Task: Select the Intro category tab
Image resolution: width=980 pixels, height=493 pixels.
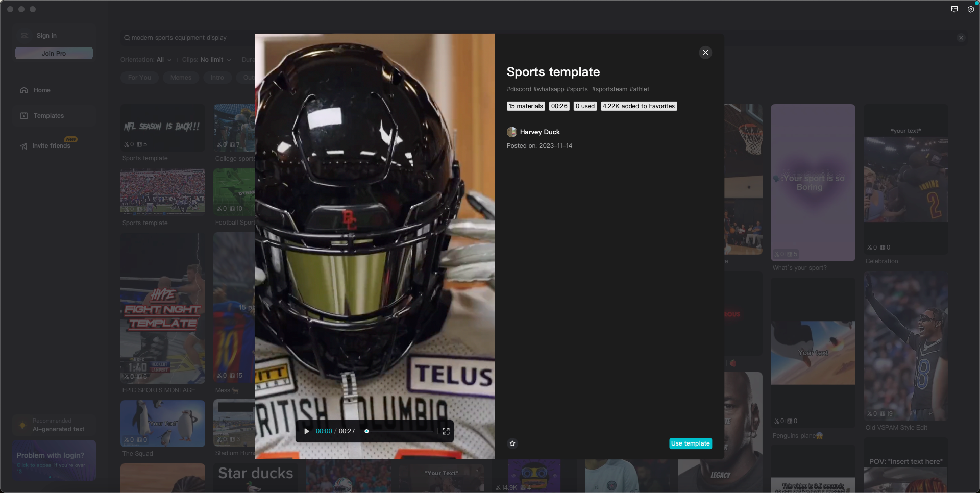Action: point(217,77)
